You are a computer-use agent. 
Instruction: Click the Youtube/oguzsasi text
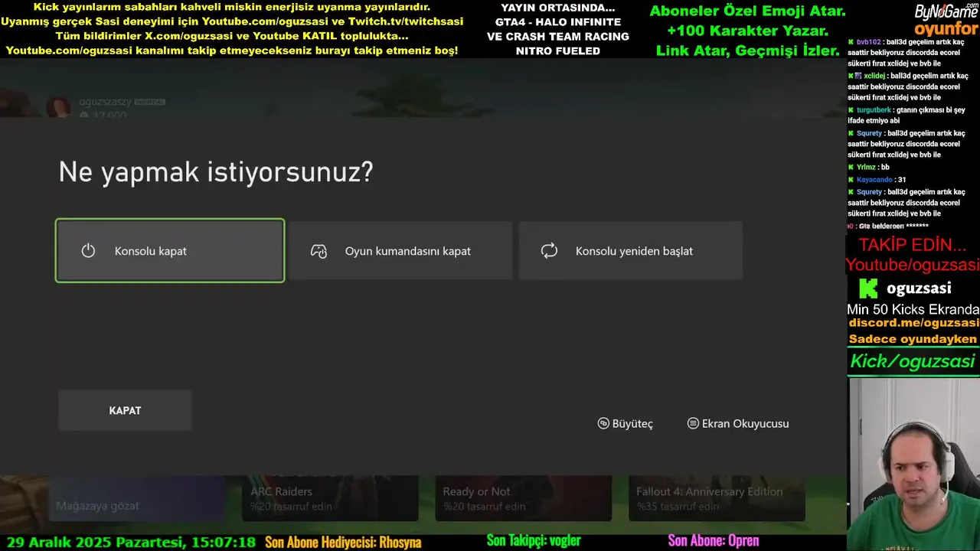pyautogui.click(x=913, y=265)
